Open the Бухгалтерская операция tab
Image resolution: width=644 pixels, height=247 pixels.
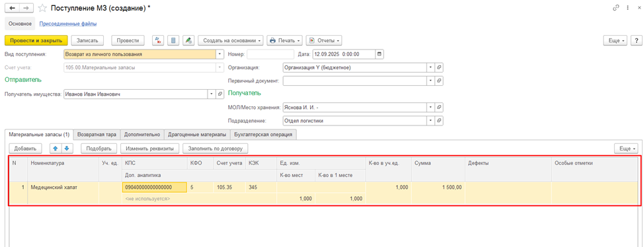tap(263, 135)
